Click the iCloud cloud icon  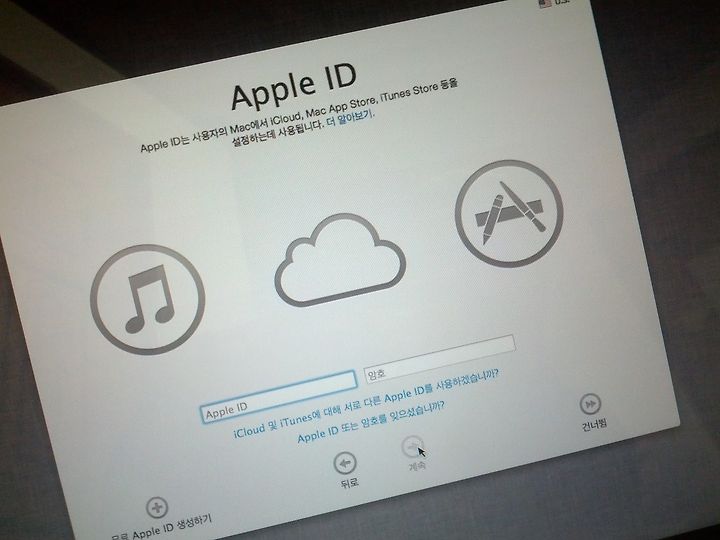(x=340, y=260)
